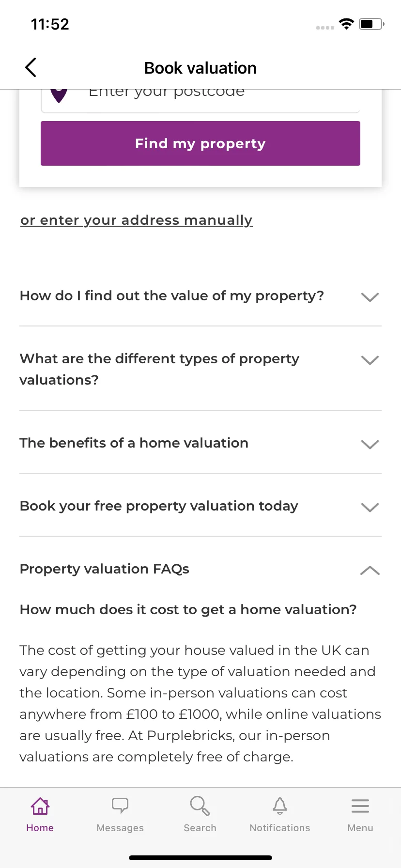Select the Notifications tab label
The height and width of the screenshot is (868, 401).
(280, 828)
